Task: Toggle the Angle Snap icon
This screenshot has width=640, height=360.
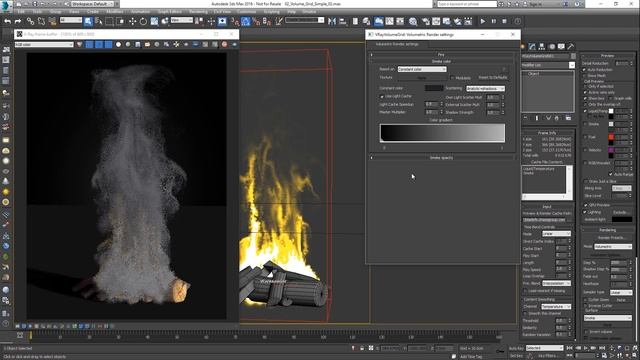Action: point(245,21)
